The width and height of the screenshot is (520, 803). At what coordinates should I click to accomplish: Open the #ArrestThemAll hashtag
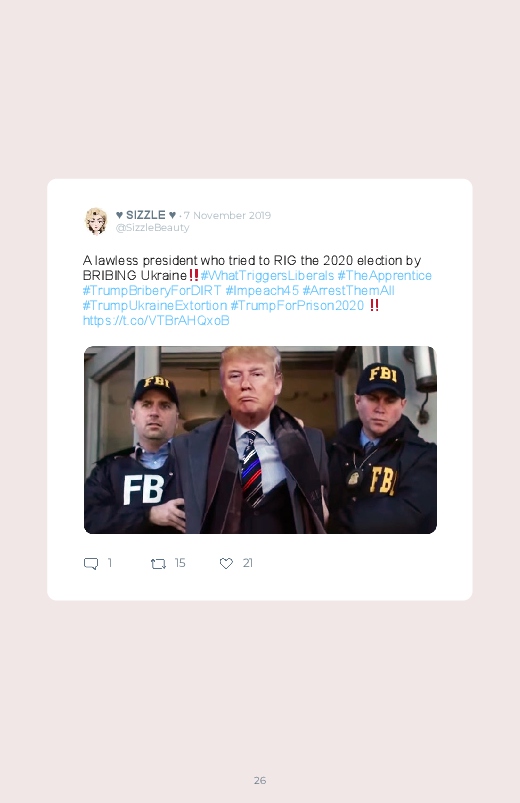(348, 290)
